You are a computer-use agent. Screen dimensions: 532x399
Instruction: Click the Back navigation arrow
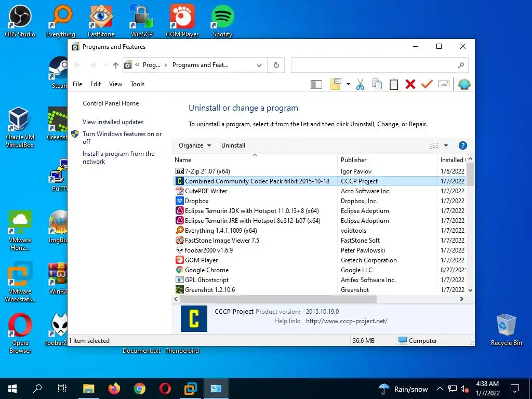78,65
